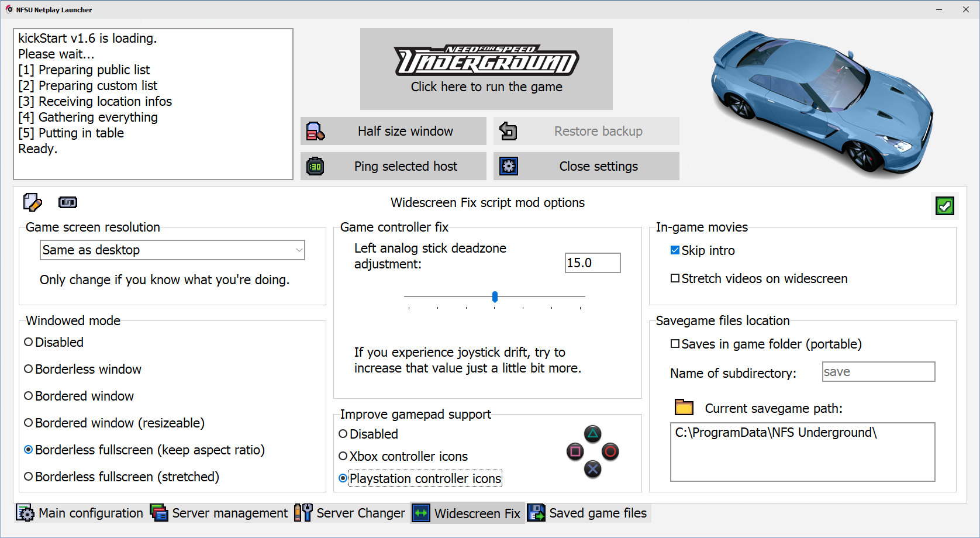Click the gamepad memory icon near the pencil

click(x=68, y=202)
